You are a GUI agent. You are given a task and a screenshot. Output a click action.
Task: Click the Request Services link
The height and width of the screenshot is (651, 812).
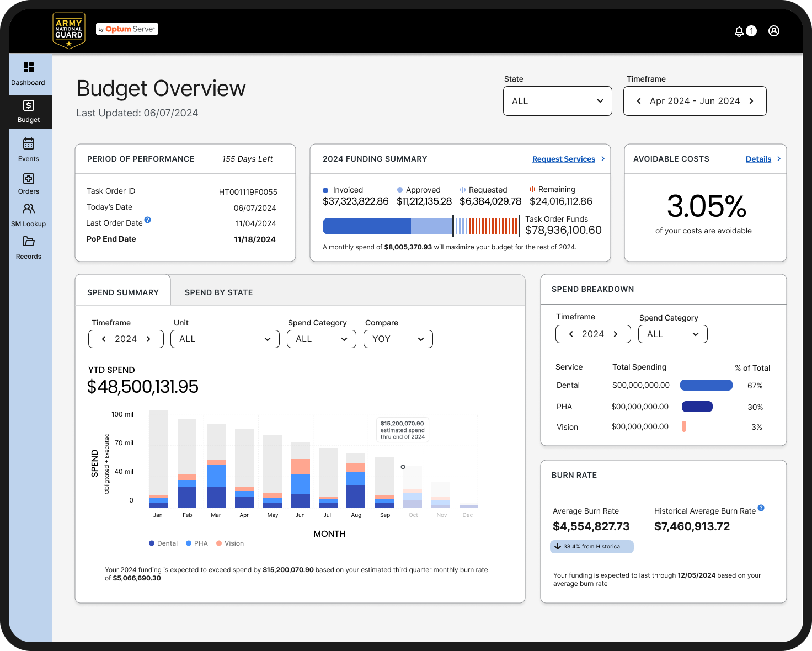tap(564, 159)
